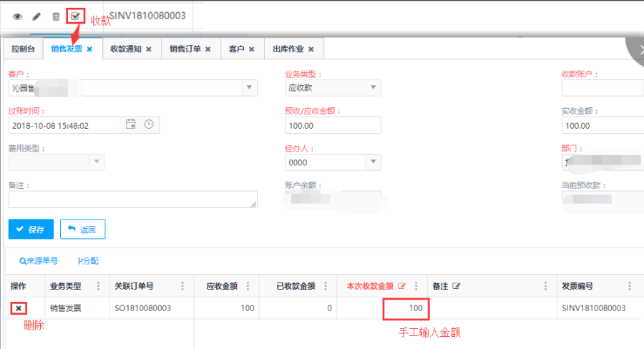Expand the 经办人 dropdown showing 0000
This screenshot has height=349, width=644.
pos(373,162)
